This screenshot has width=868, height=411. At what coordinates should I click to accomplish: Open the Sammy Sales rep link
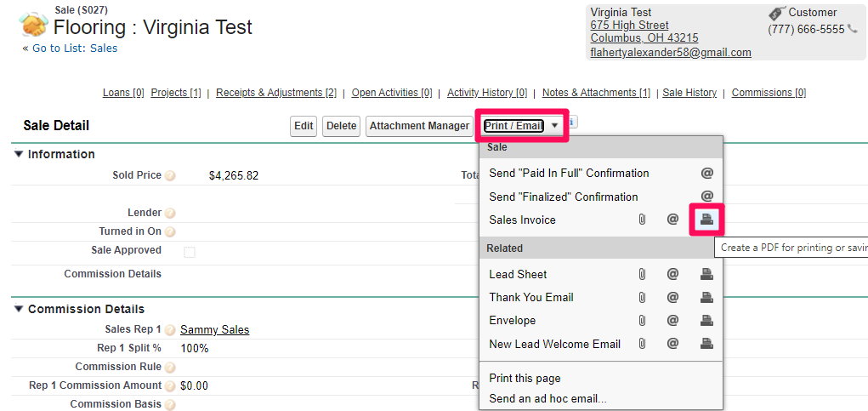click(215, 330)
